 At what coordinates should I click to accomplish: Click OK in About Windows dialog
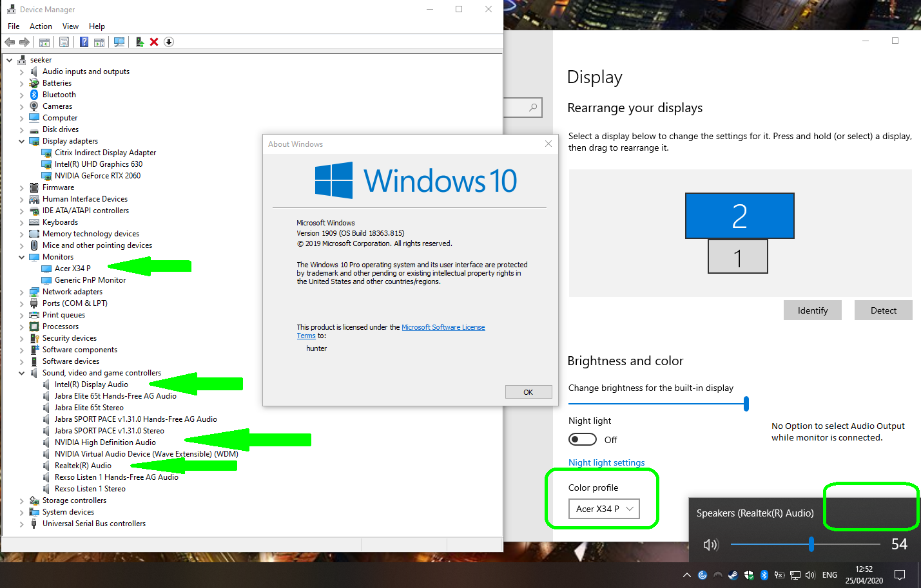(x=528, y=392)
